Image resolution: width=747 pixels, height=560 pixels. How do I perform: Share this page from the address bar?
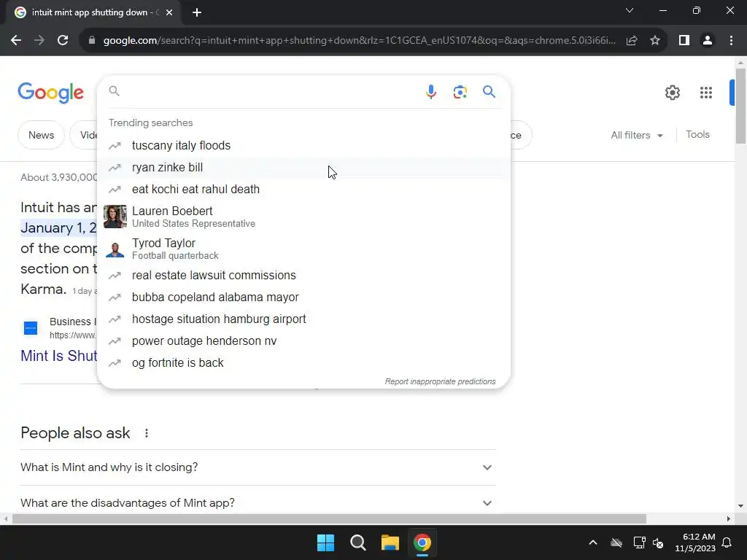[632, 41]
